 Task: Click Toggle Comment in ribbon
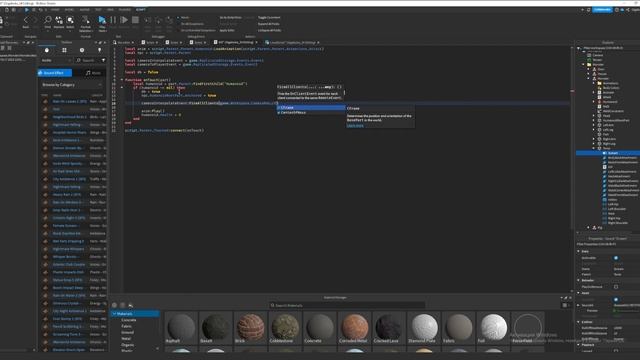(269, 18)
